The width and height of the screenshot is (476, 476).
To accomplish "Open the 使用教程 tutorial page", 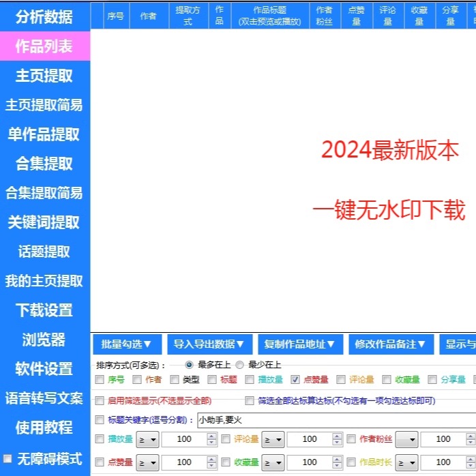I will [x=44, y=428].
